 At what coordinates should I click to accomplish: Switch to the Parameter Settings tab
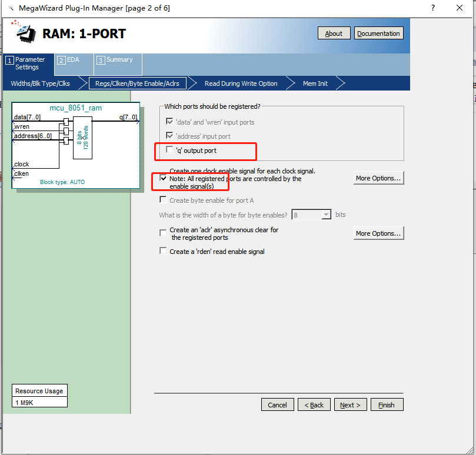pyautogui.click(x=29, y=63)
